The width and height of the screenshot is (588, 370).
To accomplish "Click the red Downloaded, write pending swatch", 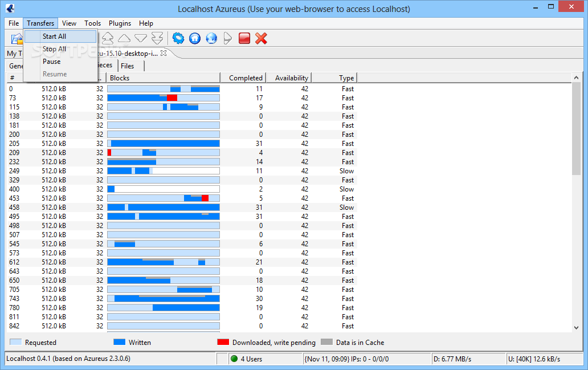I will click(x=223, y=342).
